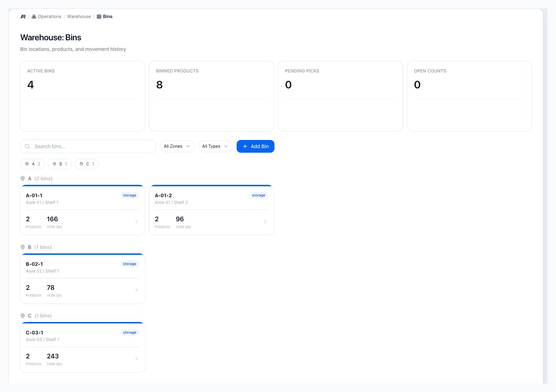
Task: Click Bins in the breadcrumb
Action: (108, 17)
